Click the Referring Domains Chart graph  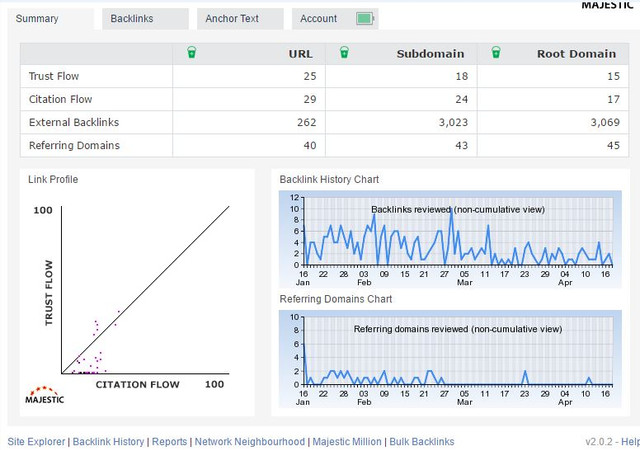450,359
